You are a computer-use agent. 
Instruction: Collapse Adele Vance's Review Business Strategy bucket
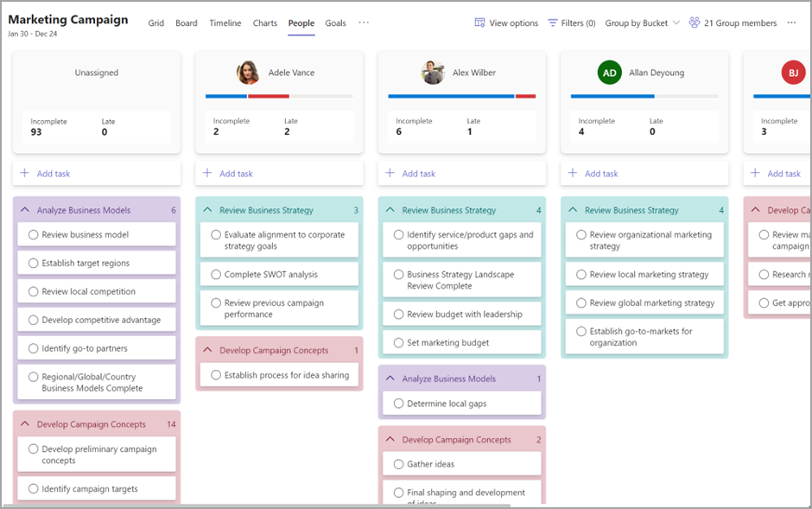pos(207,210)
